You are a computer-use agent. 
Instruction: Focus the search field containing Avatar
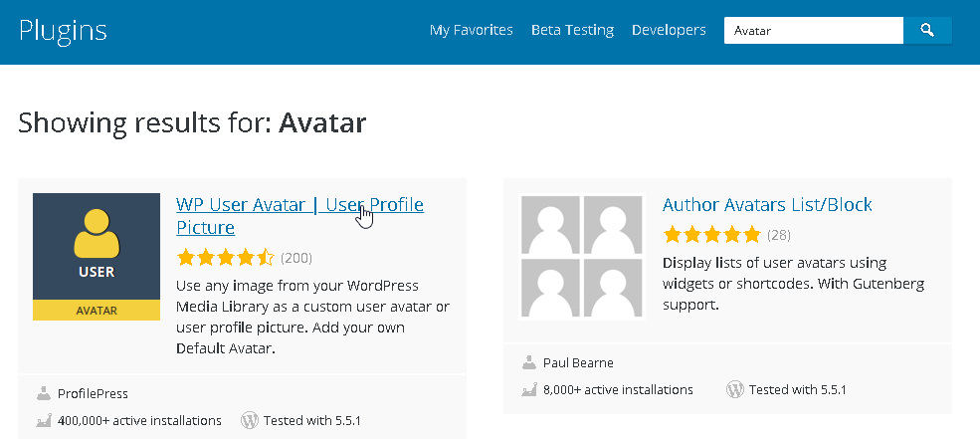pos(814,30)
